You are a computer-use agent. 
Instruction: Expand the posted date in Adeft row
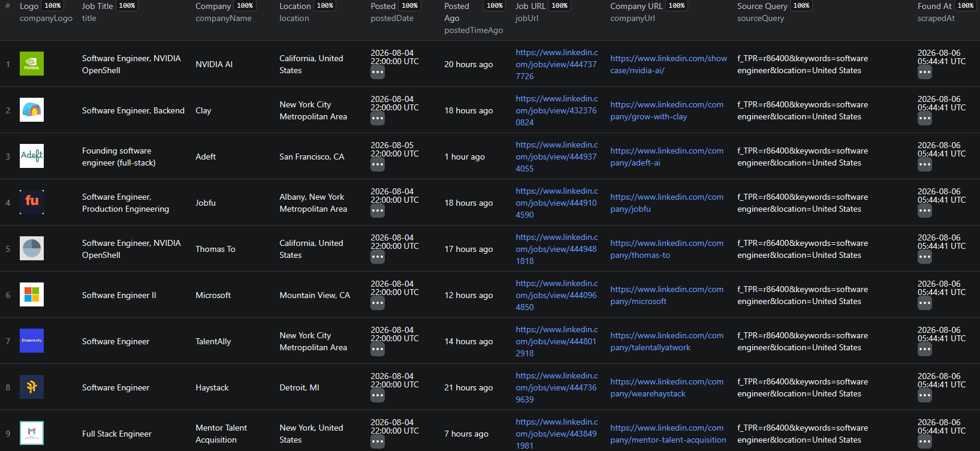[x=378, y=165]
